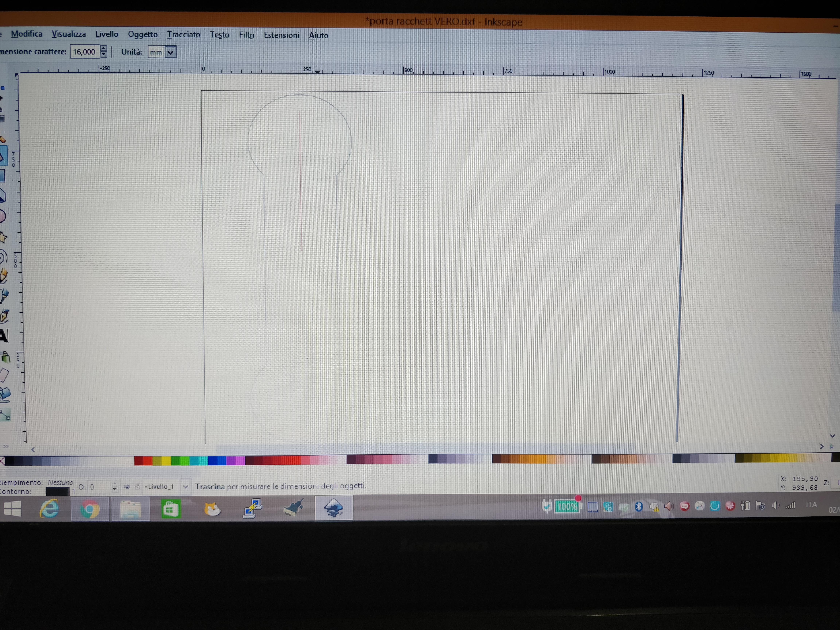
Task: Toggle Livello_1 layer lock icon
Action: (x=137, y=487)
